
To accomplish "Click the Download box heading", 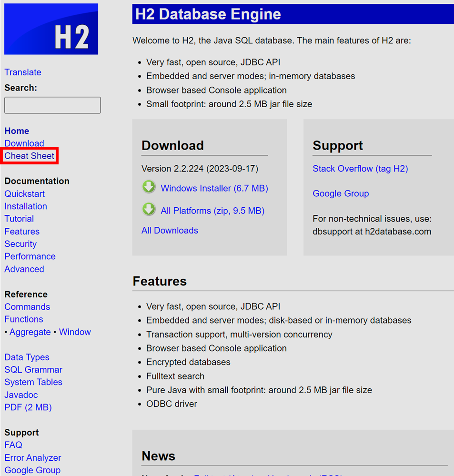I will (x=172, y=145).
